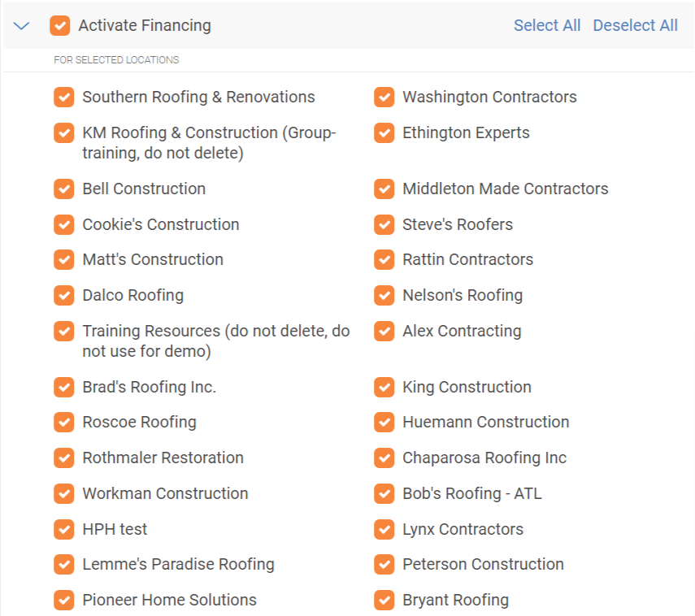The width and height of the screenshot is (695, 616).
Task: Uncheck Southern Roofing & Renovations
Action: (x=64, y=97)
